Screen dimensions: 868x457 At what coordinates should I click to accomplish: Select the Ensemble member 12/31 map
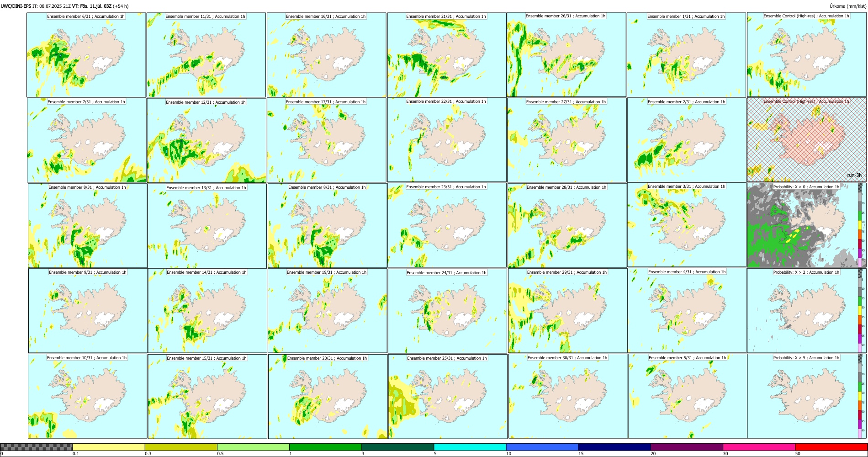[x=206, y=140]
